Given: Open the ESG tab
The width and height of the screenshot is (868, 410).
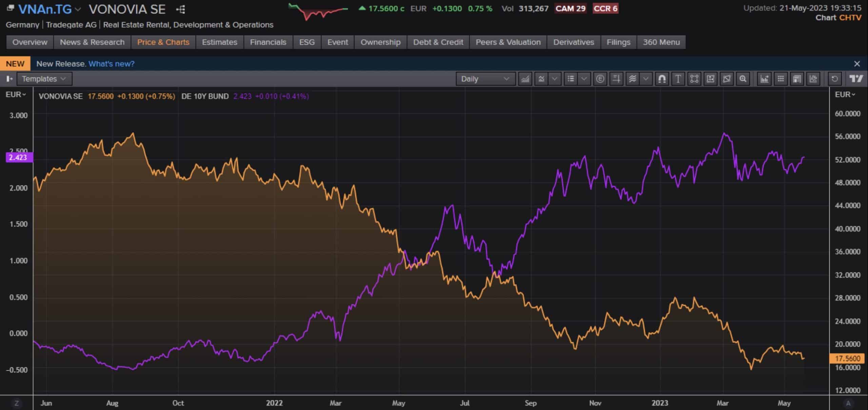Looking at the screenshot, I should click(307, 42).
